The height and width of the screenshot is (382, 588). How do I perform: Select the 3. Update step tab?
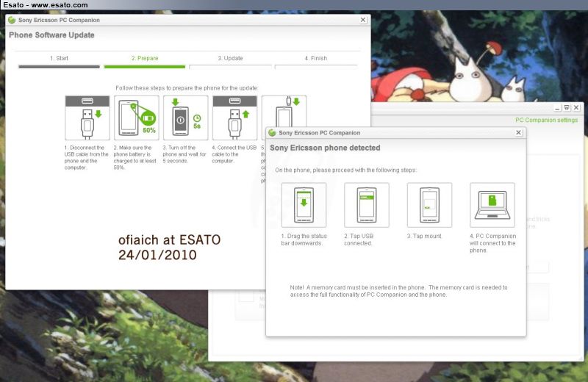click(230, 58)
